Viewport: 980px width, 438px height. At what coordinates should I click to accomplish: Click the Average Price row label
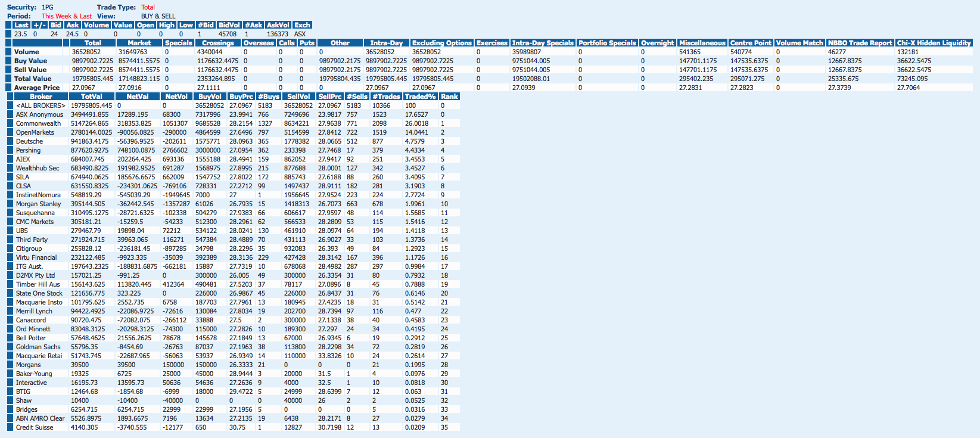(x=37, y=88)
